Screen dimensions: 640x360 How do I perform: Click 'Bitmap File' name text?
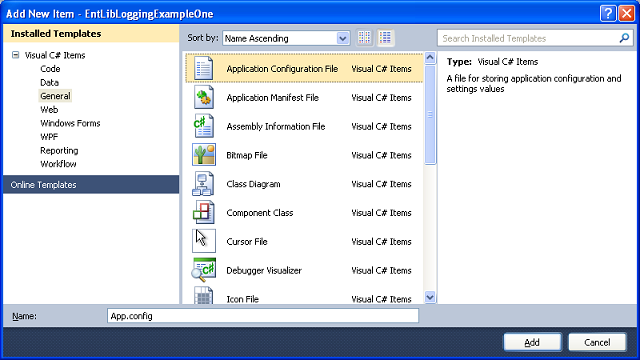tap(247, 155)
